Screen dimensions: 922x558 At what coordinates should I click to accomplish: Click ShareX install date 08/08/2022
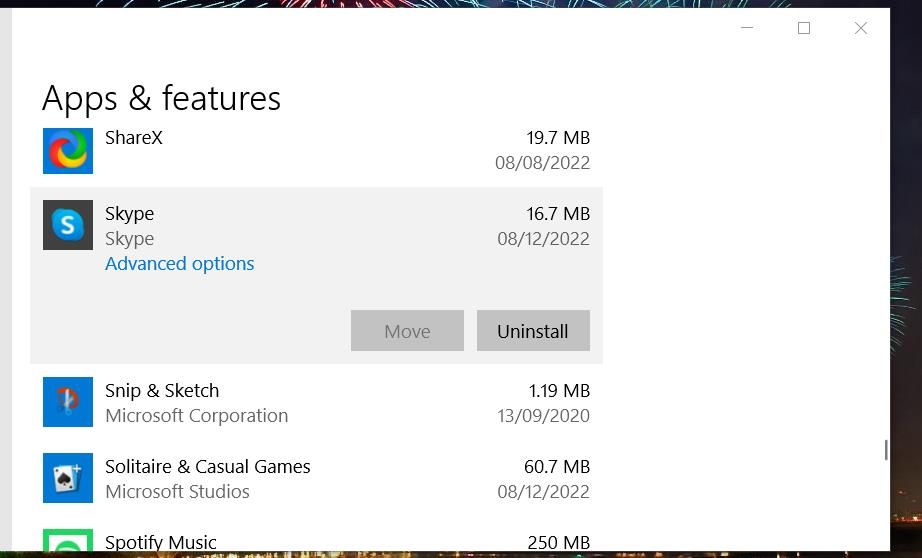542,162
